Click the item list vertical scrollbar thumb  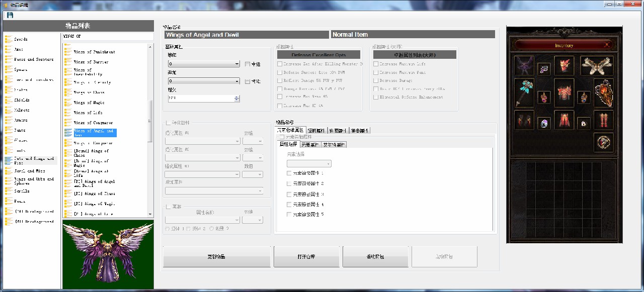coord(149,121)
